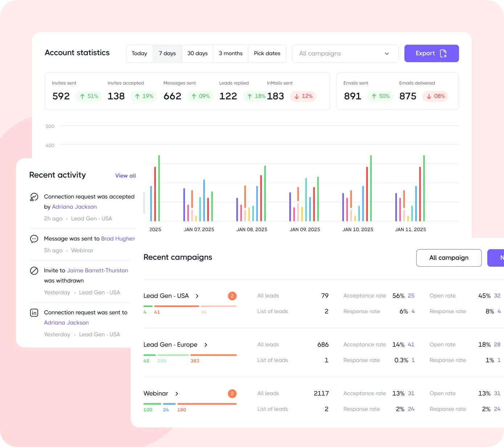Open the All campaigns dropdown
The width and height of the screenshot is (504, 447).
point(345,54)
